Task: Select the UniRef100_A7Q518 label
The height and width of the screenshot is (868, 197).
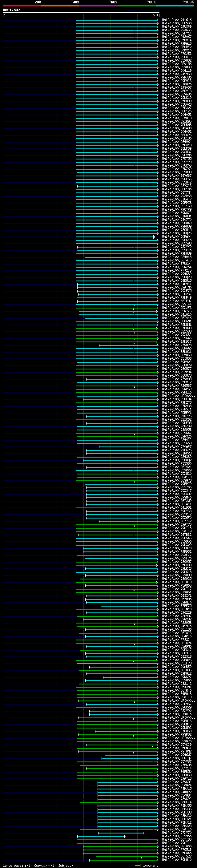Action: click(177, 850)
